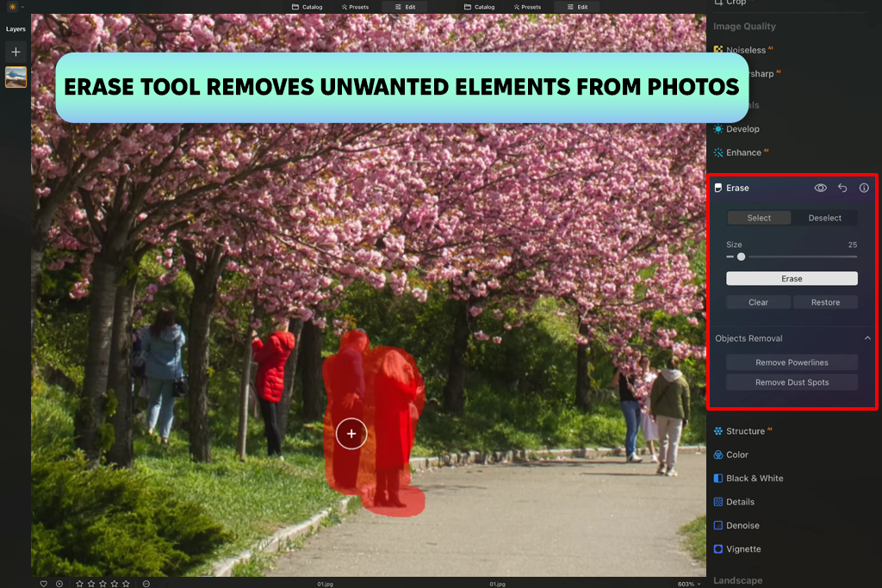
Task: Click the Objects Removal label
Action: [748, 338]
